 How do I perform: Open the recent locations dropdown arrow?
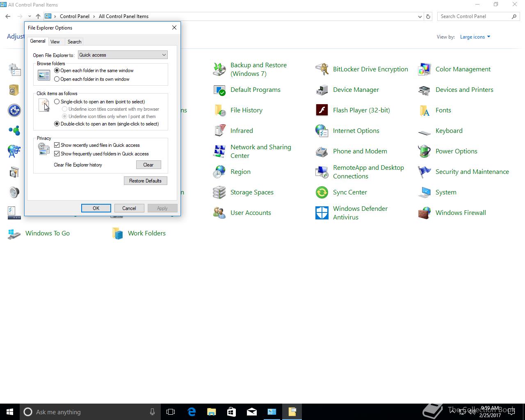30,16
